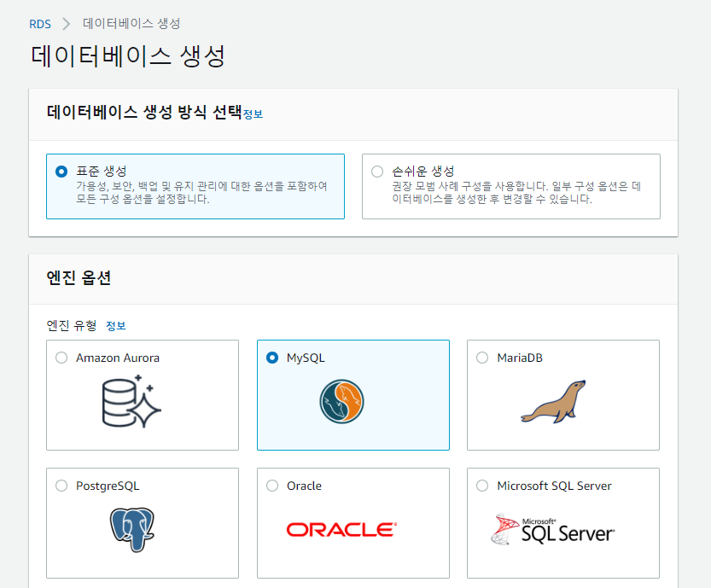Click the 엔진 유형 field label

tap(72, 325)
